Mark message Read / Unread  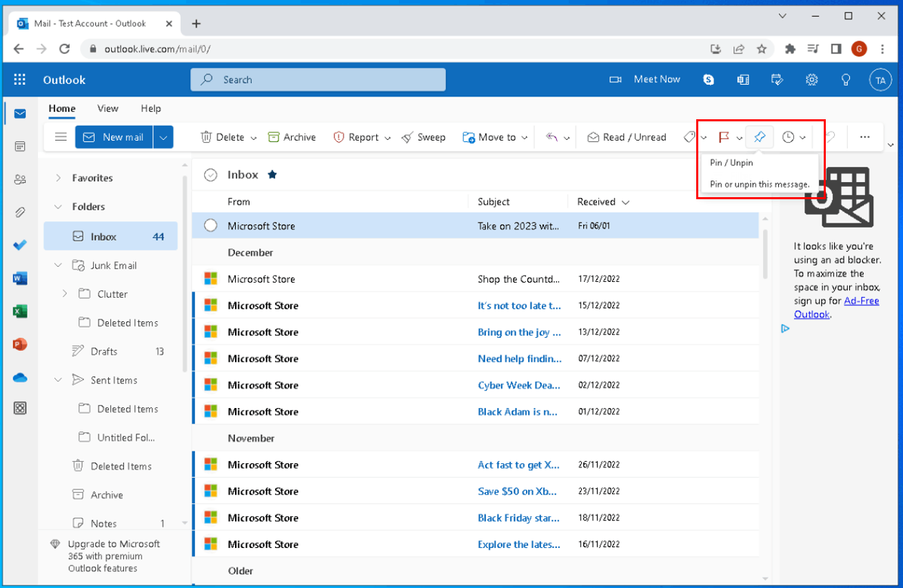click(627, 137)
